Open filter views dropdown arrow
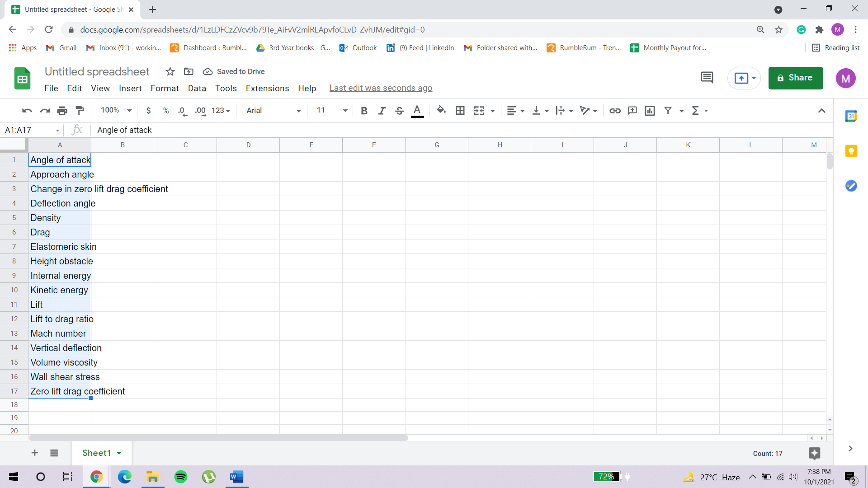 pyautogui.click(x=681, y=111)
